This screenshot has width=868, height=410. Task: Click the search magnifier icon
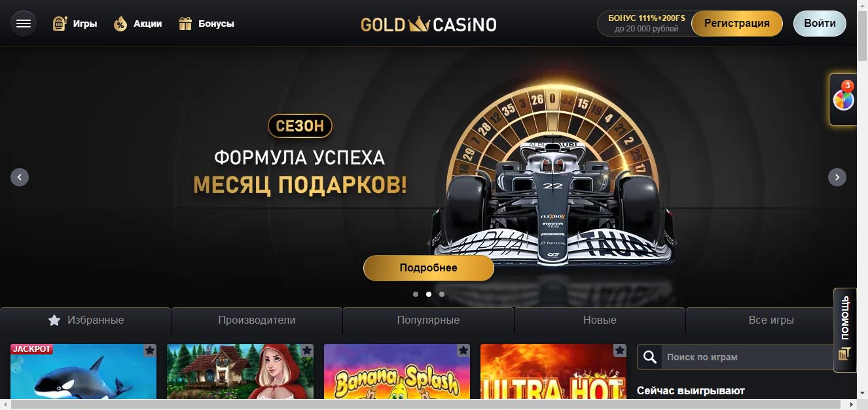650,357
